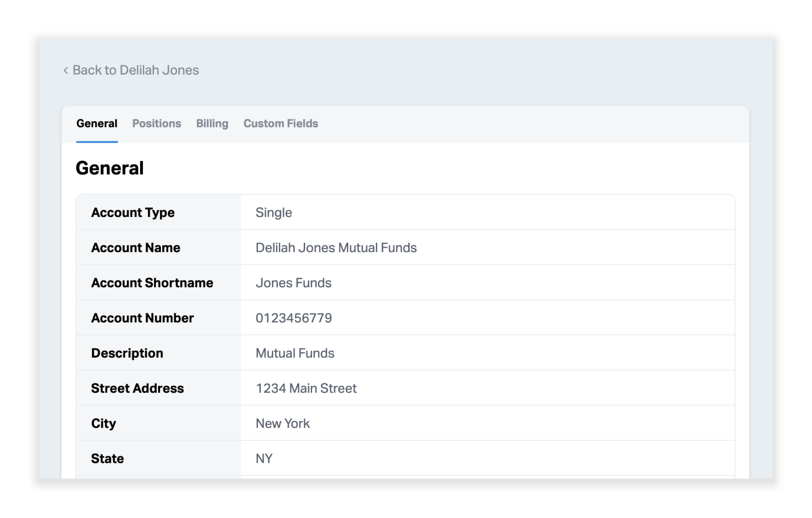Click the City label

tap(103, 424)
